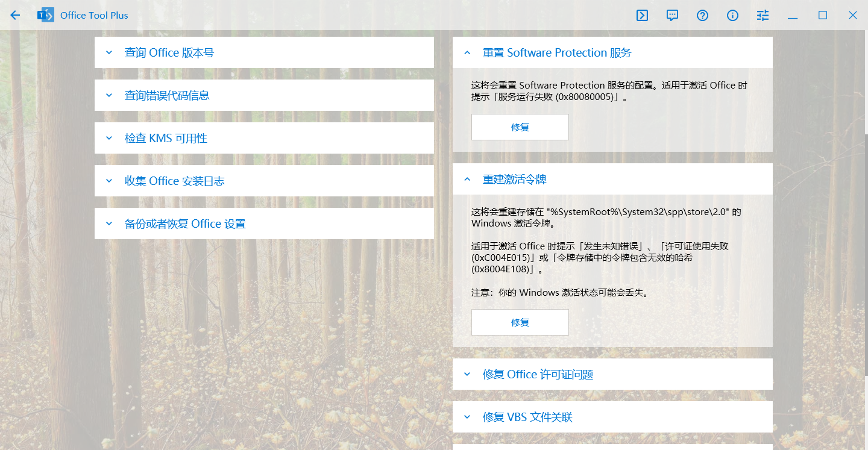This screenshot has height=450, width=868.
Task: Click 修复 button under 重建激活令牌
Action: pos(520,322)
